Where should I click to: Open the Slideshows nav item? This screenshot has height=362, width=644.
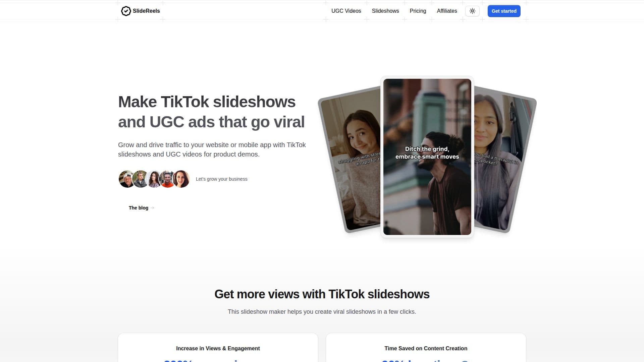click(x=385, y=11)
